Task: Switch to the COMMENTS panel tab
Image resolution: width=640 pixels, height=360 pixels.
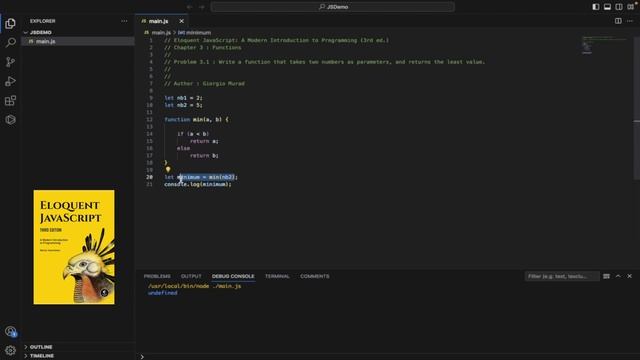Action: (315, 276)
